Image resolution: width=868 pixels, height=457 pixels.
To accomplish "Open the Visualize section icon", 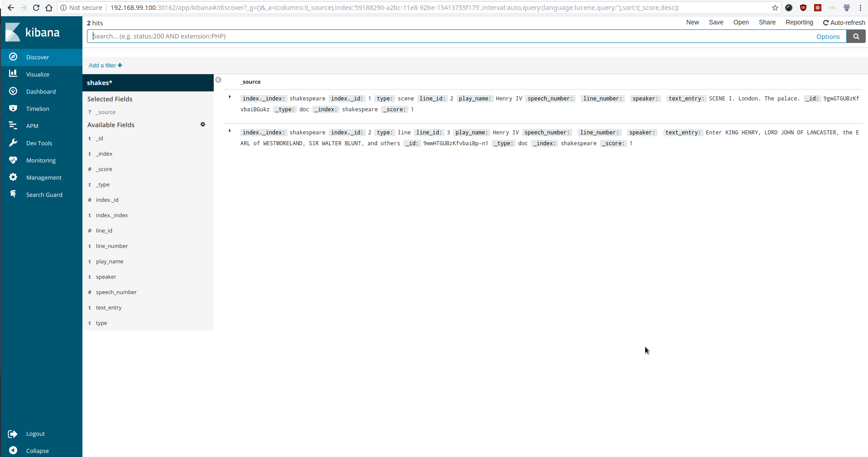I will (x=13, y=74).
